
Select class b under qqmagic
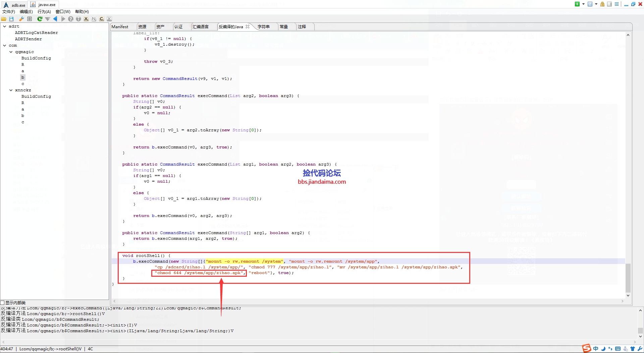(x=23, y=77)
